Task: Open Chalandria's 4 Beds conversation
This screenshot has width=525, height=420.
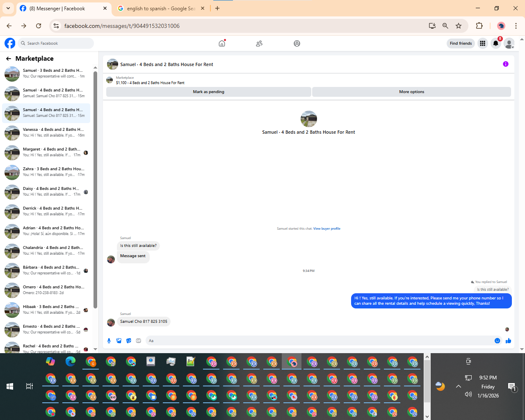Action: [46, 251]
